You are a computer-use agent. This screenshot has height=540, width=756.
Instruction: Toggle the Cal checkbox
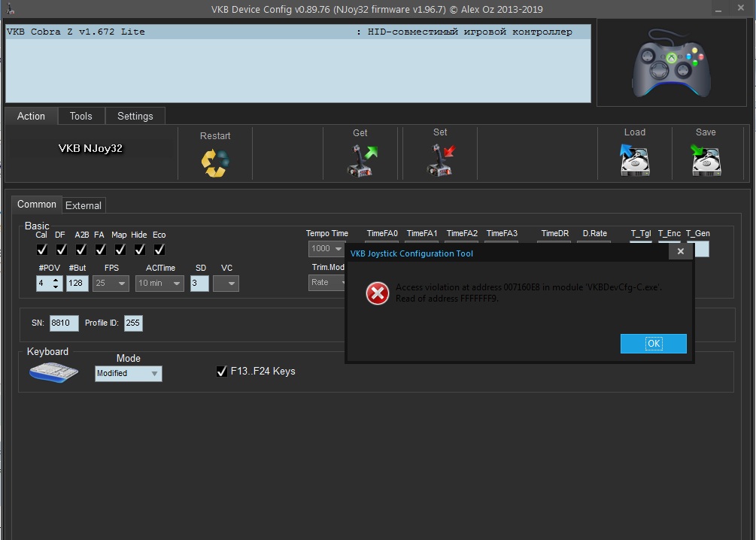pyautogui.click(x=42, y=249)
